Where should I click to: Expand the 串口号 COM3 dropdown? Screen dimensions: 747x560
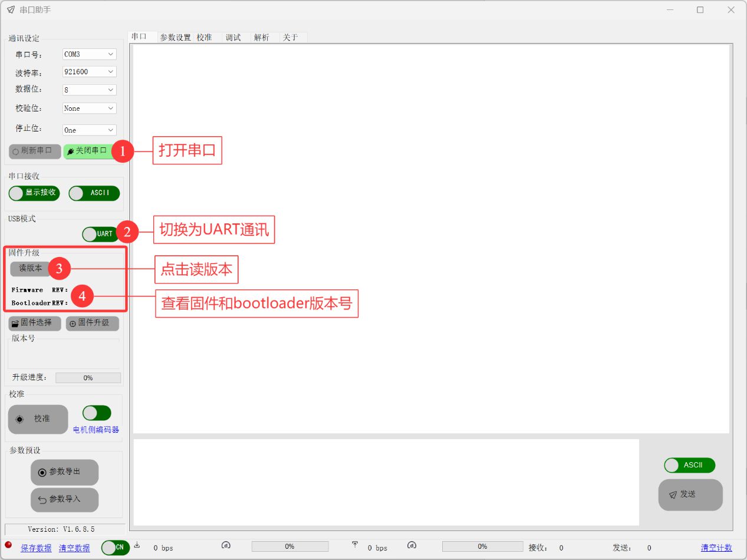pyautogui.click(x=90, y=54)
